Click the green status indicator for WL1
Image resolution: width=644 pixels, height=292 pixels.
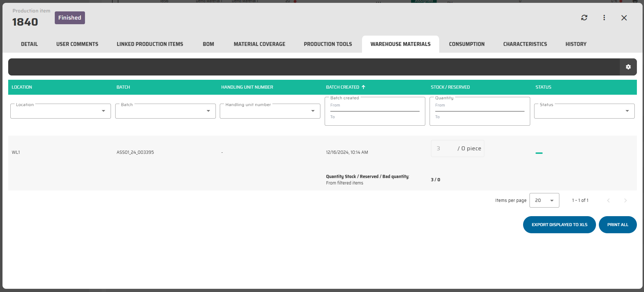pos(539,153)
